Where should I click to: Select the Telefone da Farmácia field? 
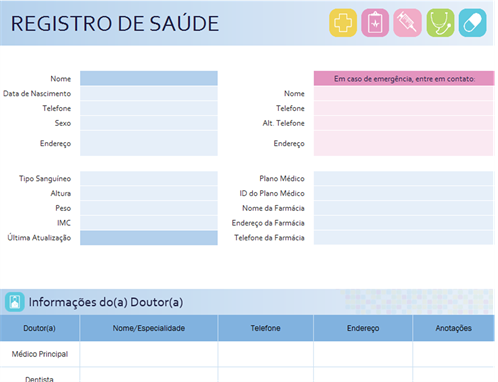[403, 238]
